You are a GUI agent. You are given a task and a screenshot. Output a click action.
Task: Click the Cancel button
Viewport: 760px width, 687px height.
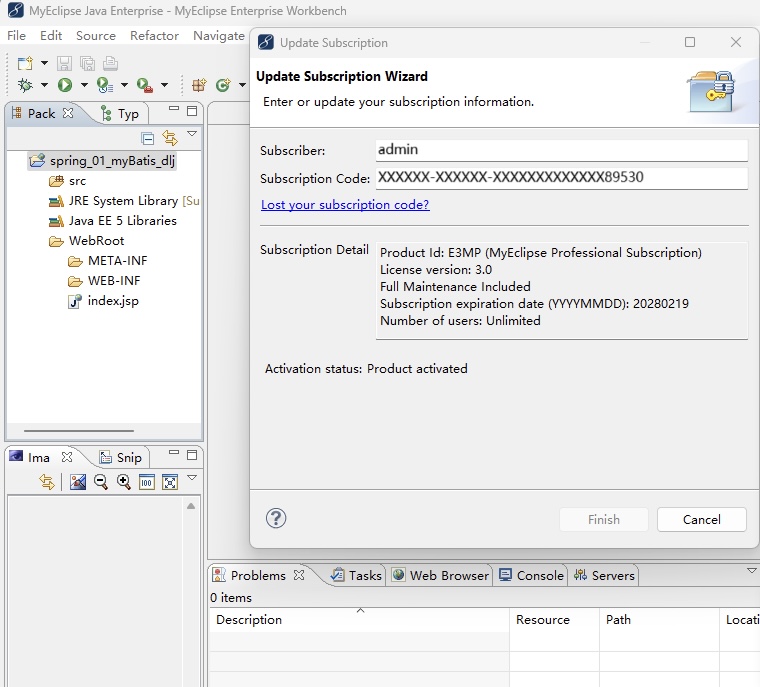tap(701, 520)
